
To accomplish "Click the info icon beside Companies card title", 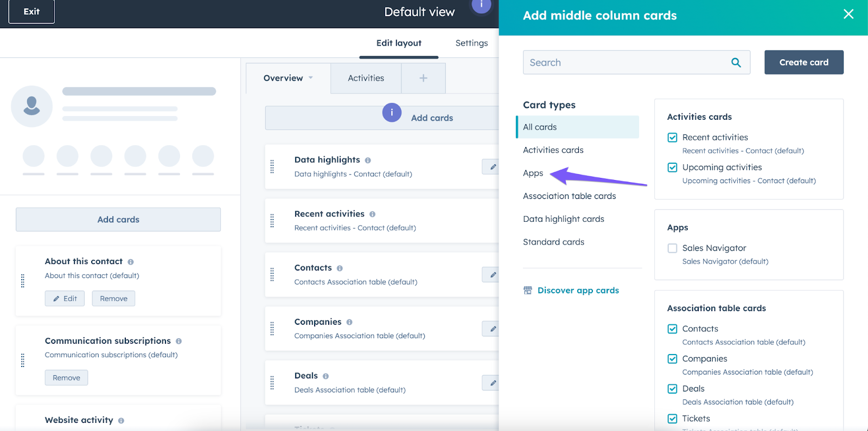I will 349,322.
